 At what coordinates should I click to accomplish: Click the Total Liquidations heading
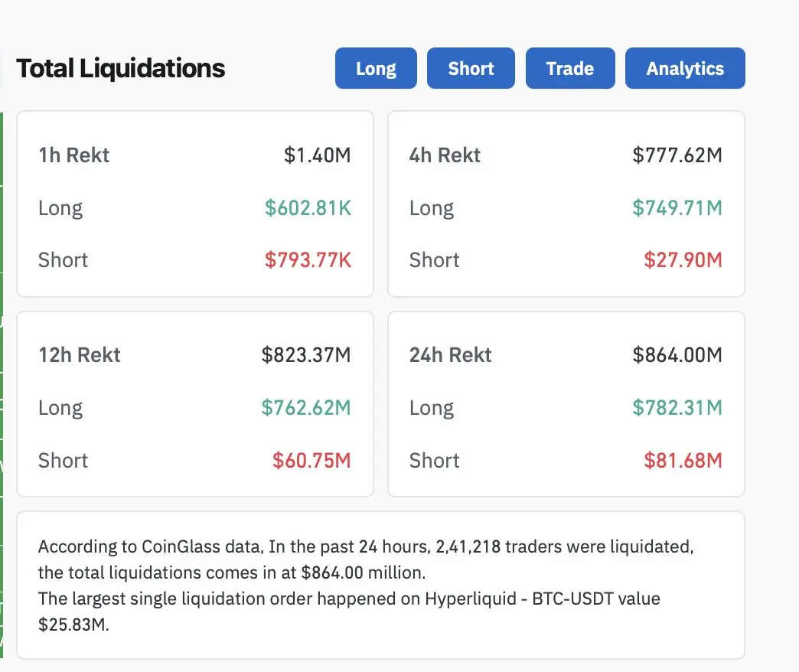pyautogui.click(x=121, y=68)
